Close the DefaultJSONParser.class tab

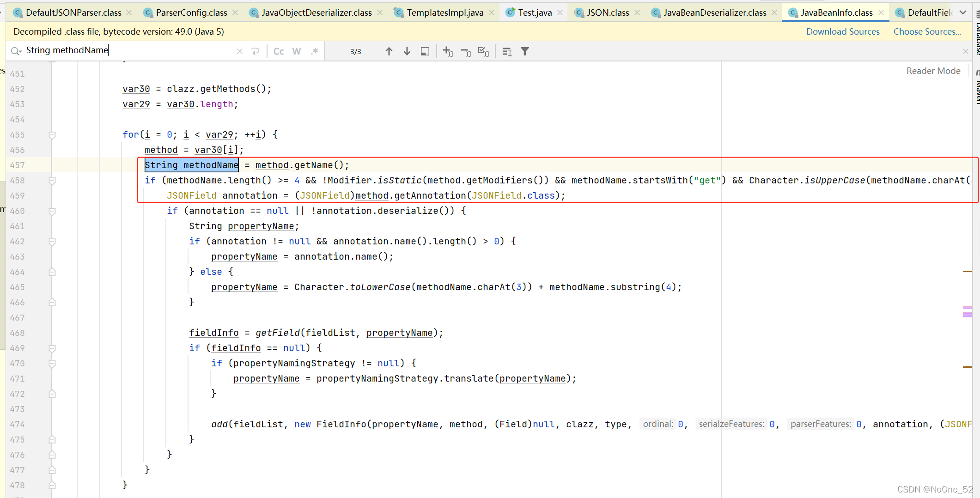[x=129, y=12]
